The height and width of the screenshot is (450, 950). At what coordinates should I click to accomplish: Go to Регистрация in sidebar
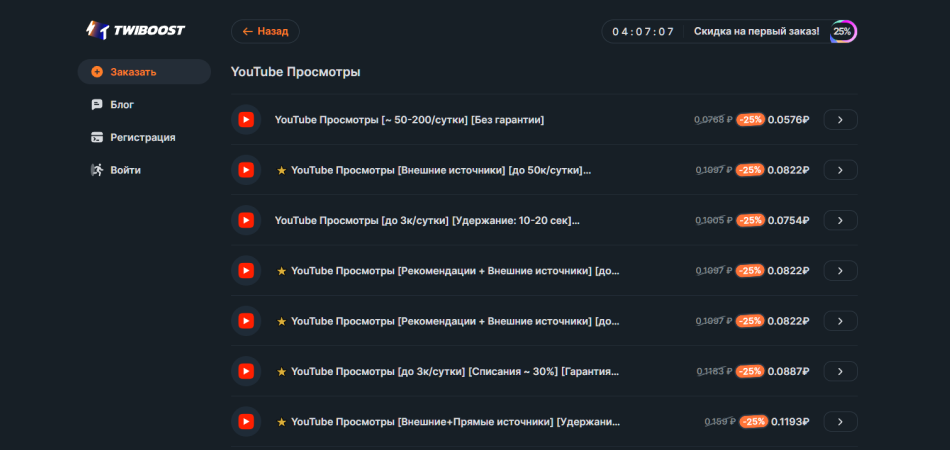pos(142,137)
